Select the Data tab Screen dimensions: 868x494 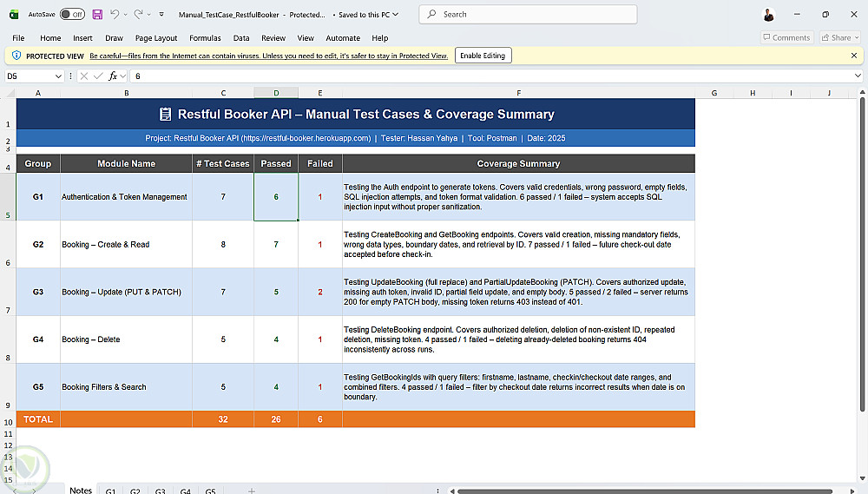pos(240,37)
